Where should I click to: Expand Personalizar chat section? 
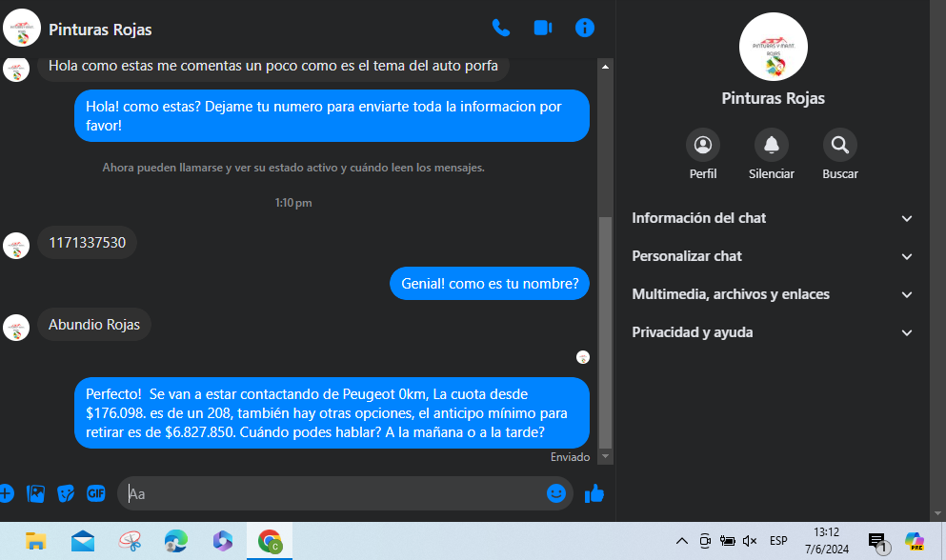[x=773, y=256]
